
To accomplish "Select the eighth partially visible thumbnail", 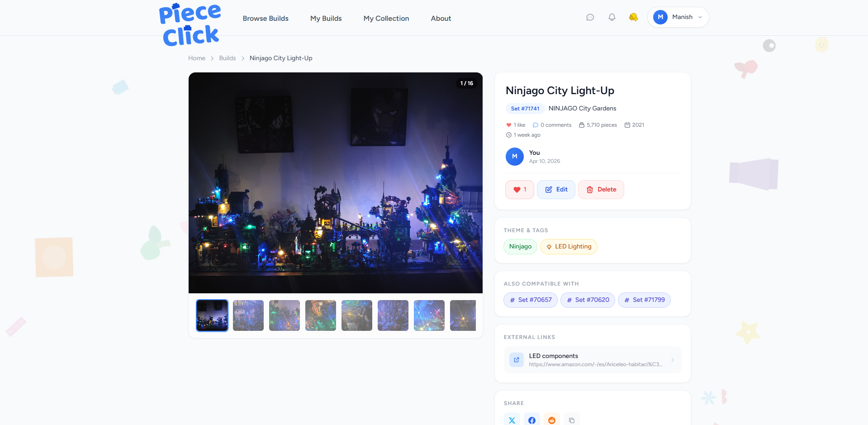I will point(463,315).
